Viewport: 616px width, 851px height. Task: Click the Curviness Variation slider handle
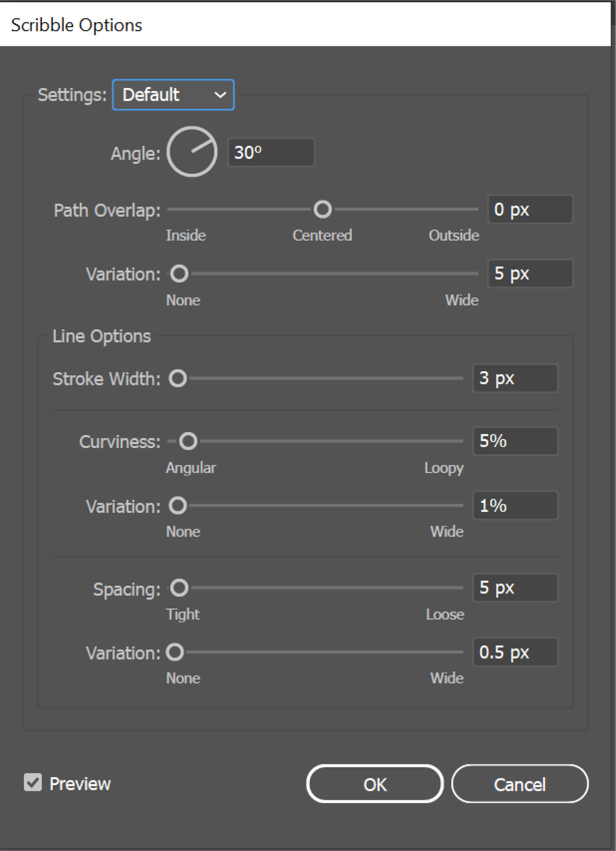pyautogui.click(x=178, y=505)
